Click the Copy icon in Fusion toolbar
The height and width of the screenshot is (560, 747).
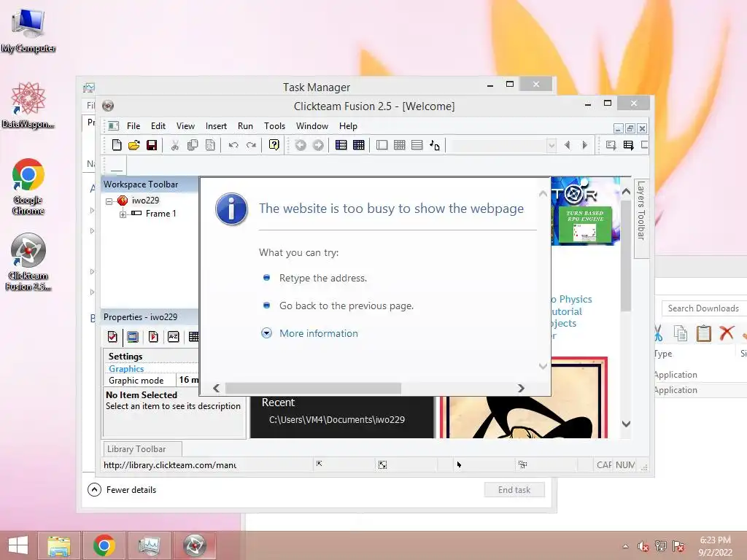193,145
